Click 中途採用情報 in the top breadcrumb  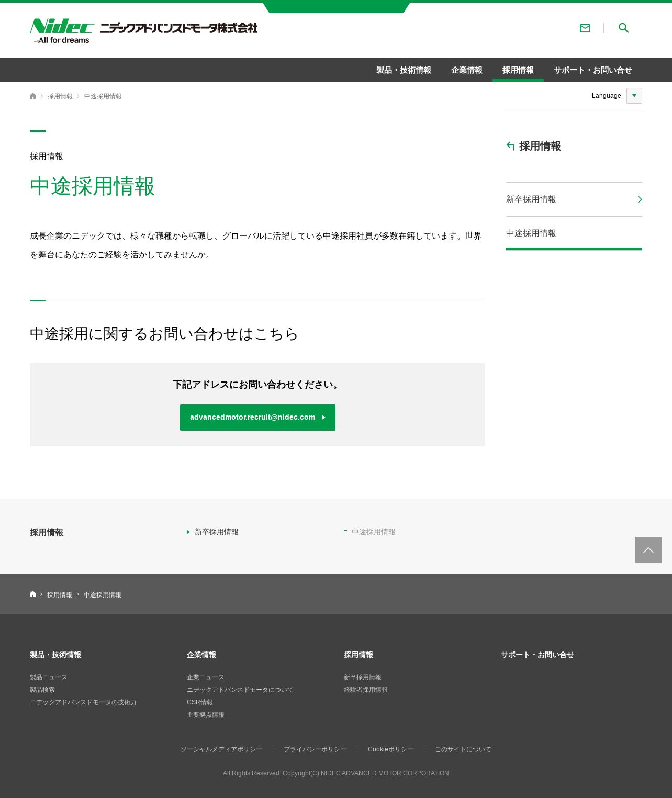(x=103, y=96)
